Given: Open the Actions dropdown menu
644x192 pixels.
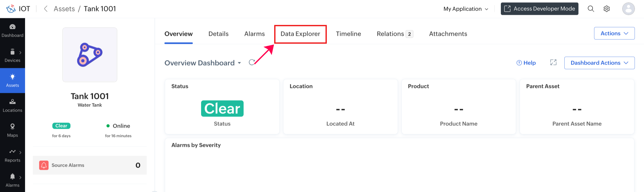Looking at the screenshot, I should [614, 33].
